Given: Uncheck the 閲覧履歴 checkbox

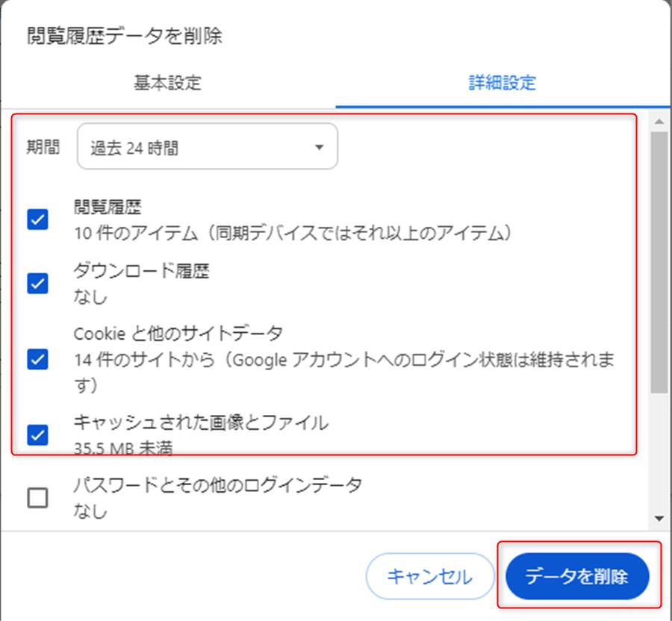Looking at the screenshot, I should pyautogui.click(x=37, y=219).
